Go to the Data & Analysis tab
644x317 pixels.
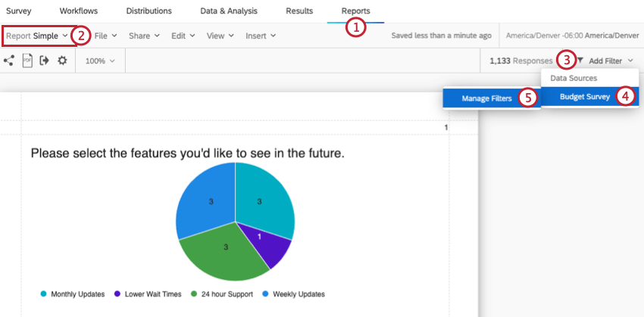pos(229,11)
